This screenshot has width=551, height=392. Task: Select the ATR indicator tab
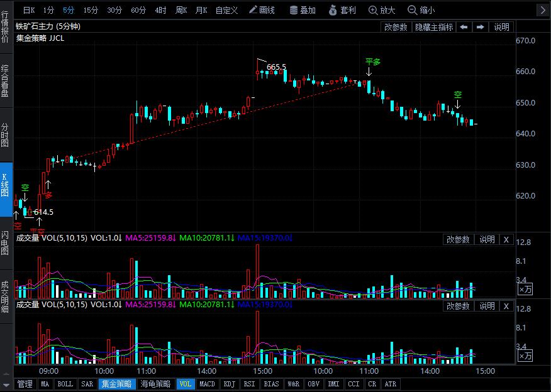pyautogui.click(x=391, y=384)
